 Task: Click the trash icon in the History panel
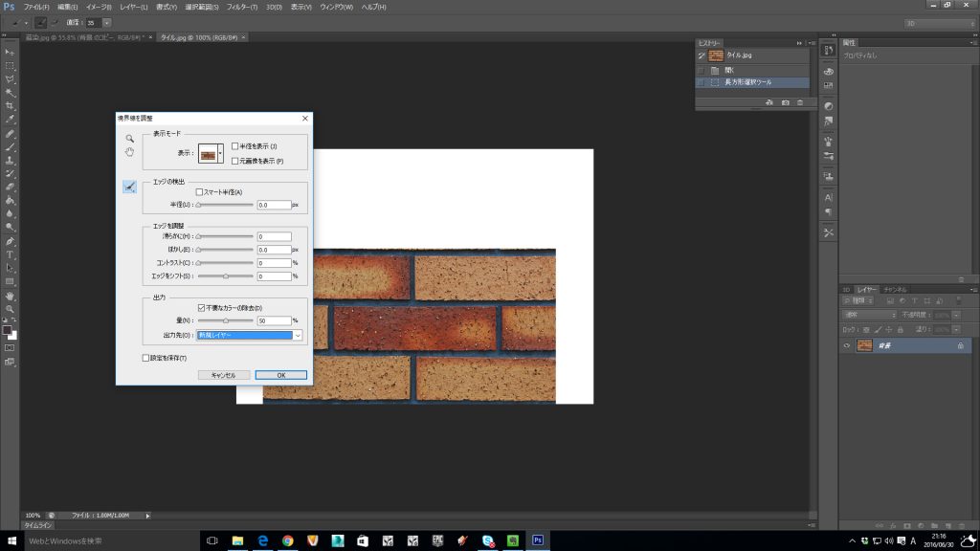[800, 102]
